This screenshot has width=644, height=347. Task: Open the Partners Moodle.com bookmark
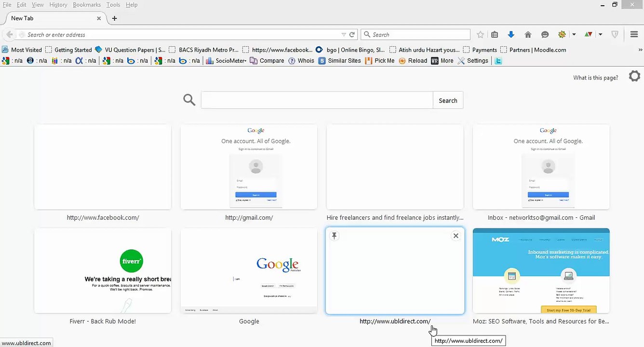coord(533,50)
